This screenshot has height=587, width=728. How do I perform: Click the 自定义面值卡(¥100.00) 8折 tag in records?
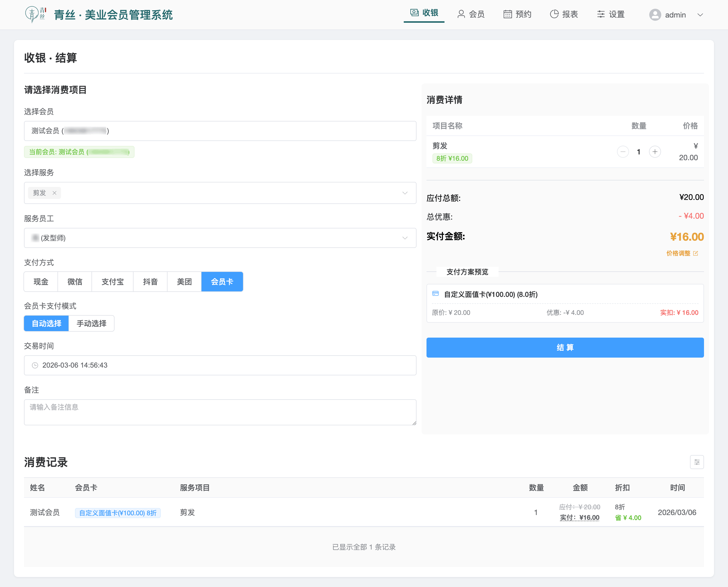(118, 513)
